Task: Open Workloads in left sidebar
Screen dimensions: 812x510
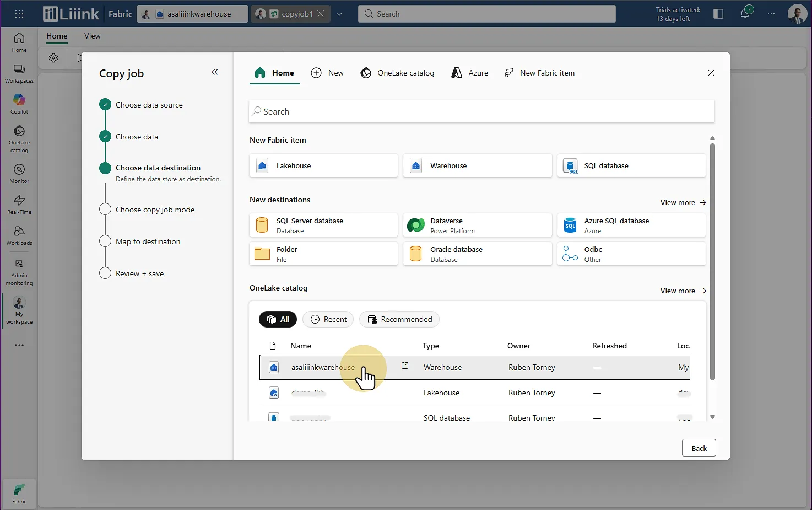Action: coord(19,235)
